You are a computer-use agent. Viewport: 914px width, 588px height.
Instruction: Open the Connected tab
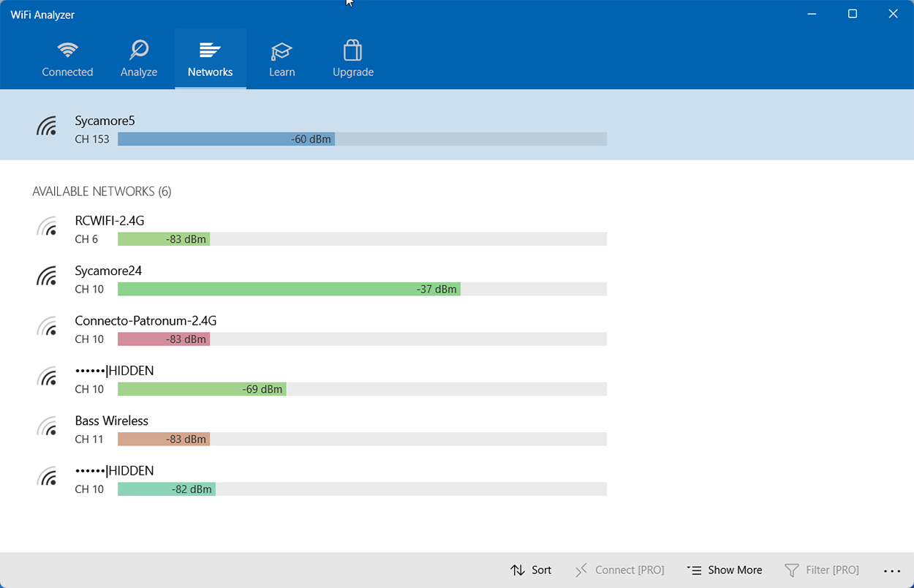tap(67, 59)
